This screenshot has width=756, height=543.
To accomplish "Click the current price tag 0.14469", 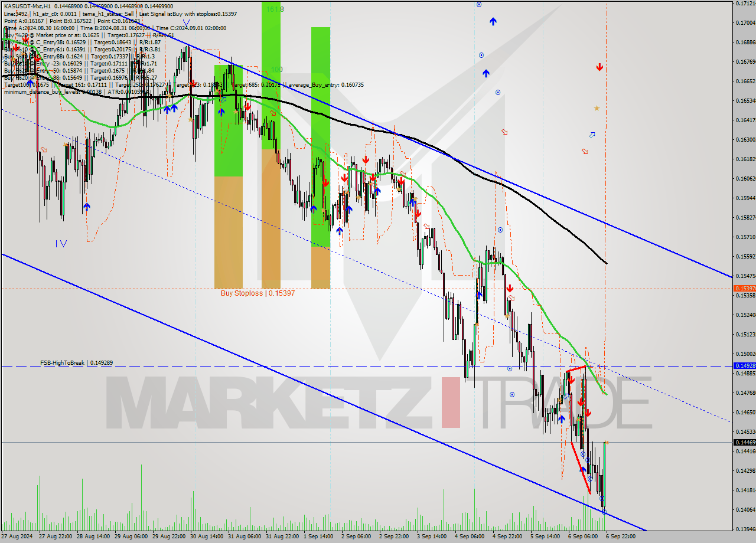I will coord(744,442).
